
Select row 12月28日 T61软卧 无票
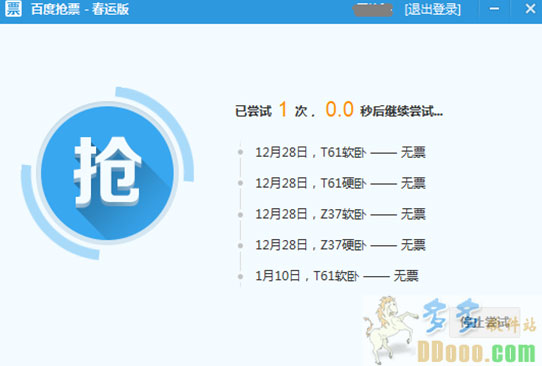(340, 152)
